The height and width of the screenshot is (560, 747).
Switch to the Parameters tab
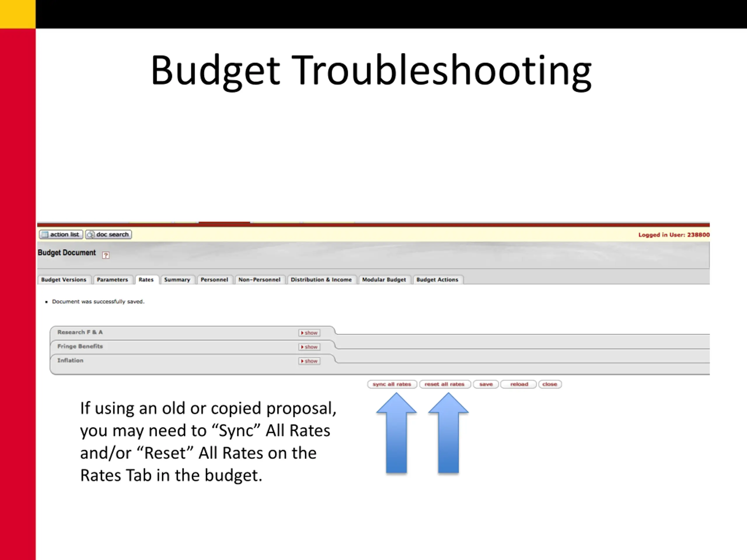point(112,279)
